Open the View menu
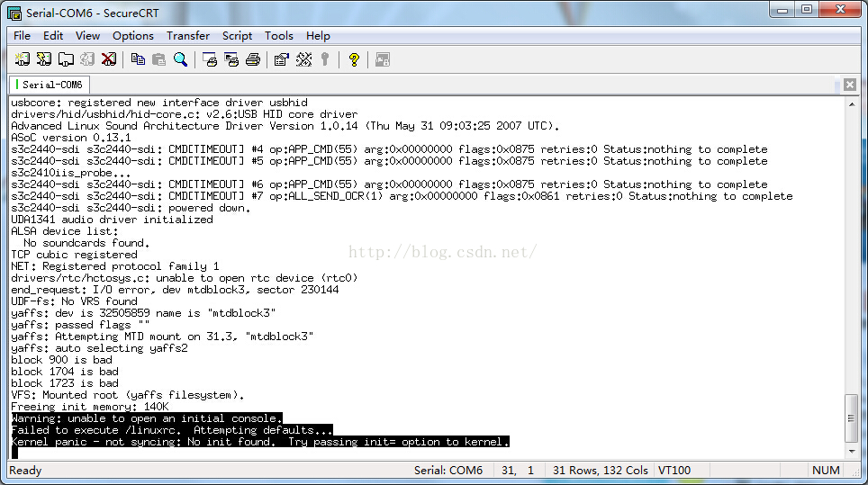Screen dimensions: 868x485 (87, 36)
